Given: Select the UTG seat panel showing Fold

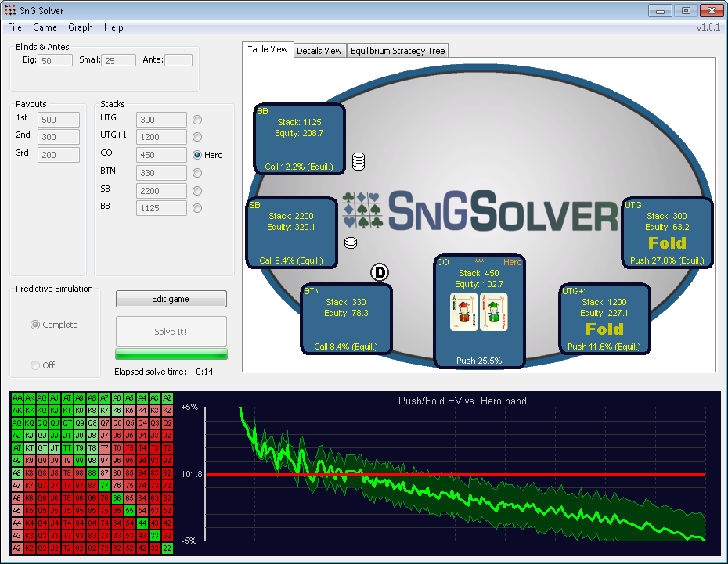Looking at the screenshot, I should click(667, 233).
